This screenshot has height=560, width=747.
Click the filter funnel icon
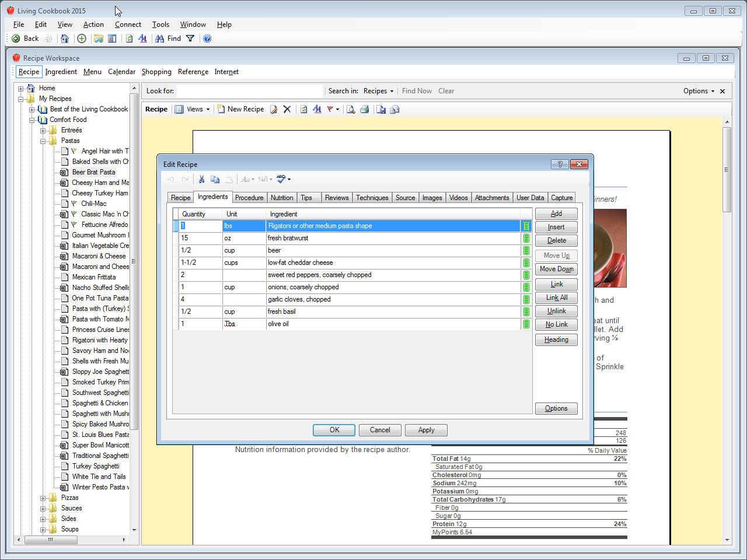click(x=190, y=38)
